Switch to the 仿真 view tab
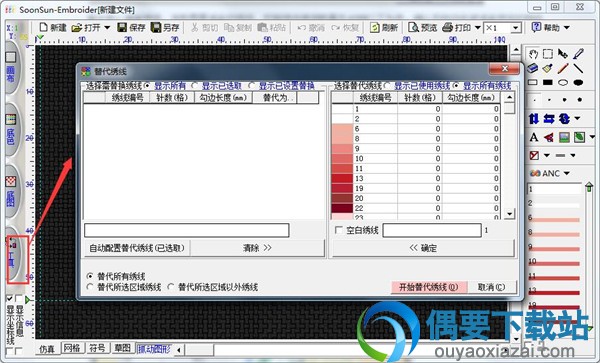 [47, 348]
